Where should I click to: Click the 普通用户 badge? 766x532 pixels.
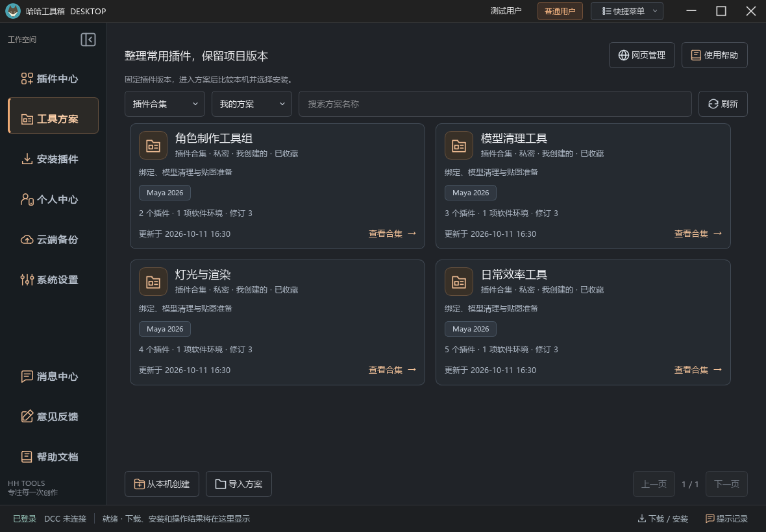560,11
